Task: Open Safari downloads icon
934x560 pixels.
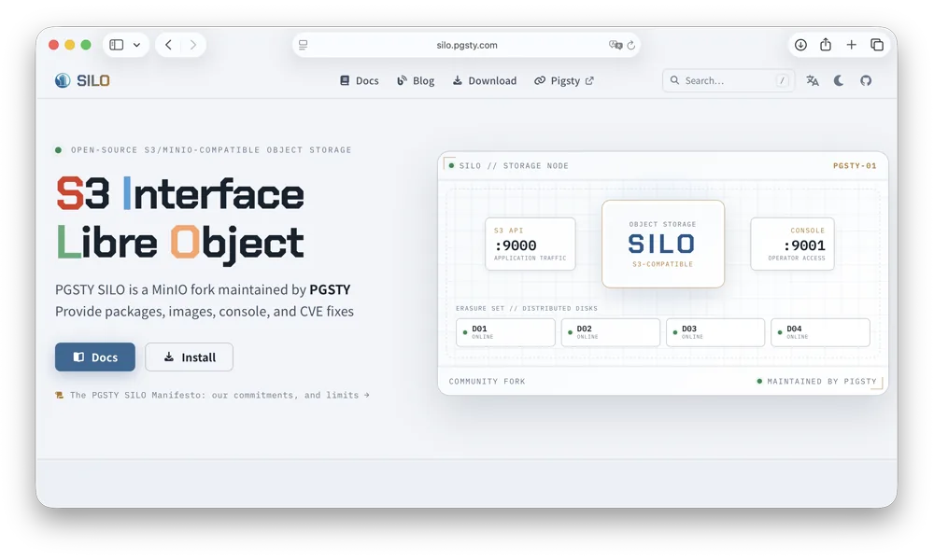Action: coord(800,45)
